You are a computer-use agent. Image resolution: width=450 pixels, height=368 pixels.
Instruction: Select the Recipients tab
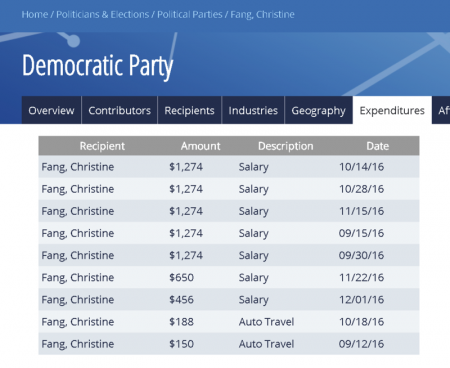point(189,110)
